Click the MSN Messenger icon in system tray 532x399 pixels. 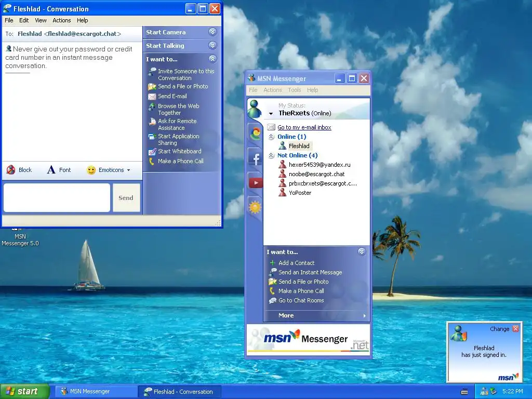[x=484, y=391]
